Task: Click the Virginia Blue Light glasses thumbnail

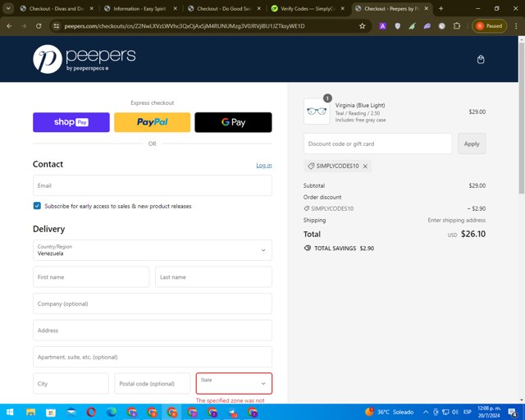Action: [x=317, y=112]
